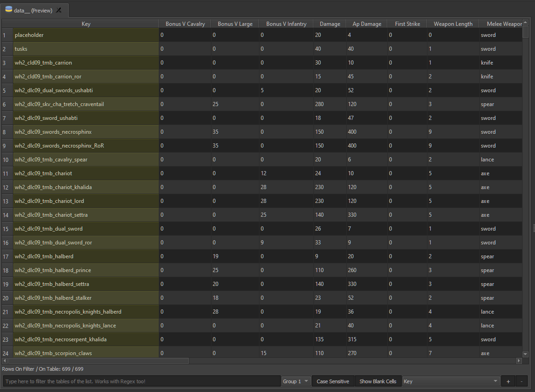Image resolution: width=535 pixels, height=392 pixels.
Task: Click the vertical scrollbar down arrow
Action: click(x=525, y=354)
